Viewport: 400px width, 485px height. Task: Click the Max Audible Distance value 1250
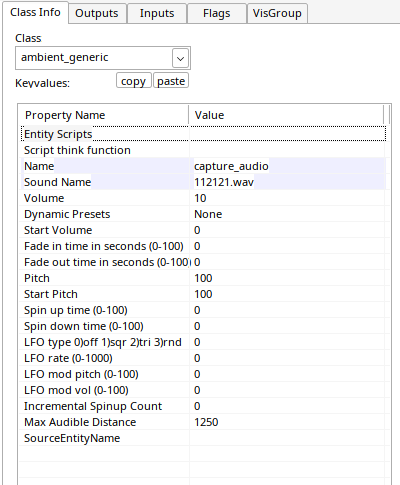[x=206, y=422]
